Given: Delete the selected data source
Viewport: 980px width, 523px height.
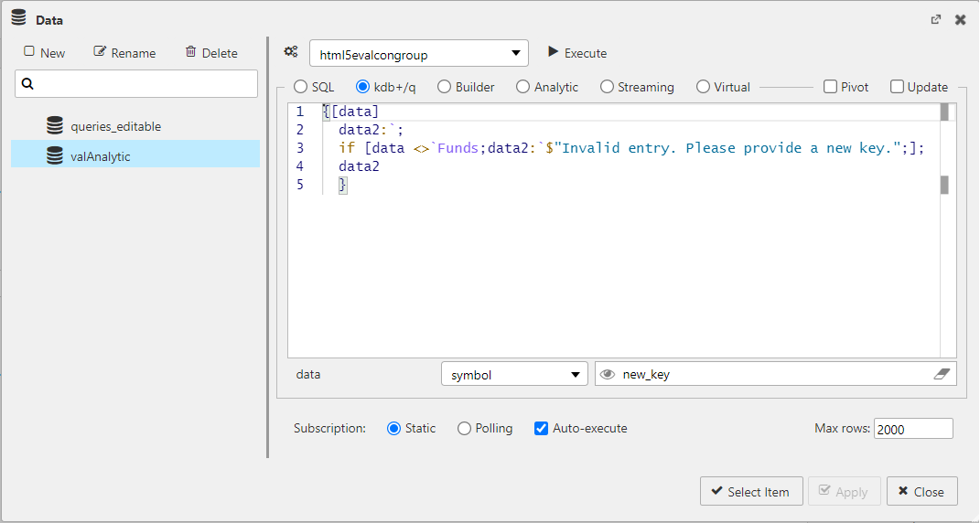Looking at the screenshot, I should [x=211, y=53].
